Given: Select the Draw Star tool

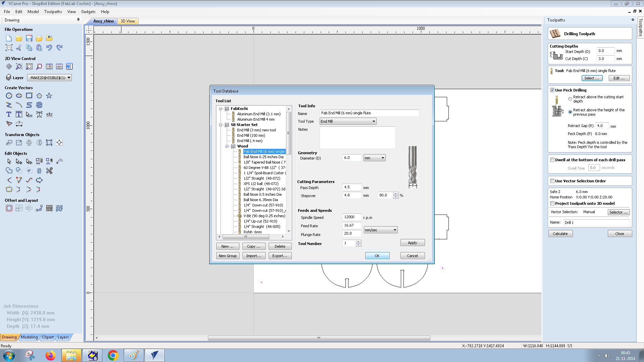Looking at the screenshot, I should pos(49,96).
